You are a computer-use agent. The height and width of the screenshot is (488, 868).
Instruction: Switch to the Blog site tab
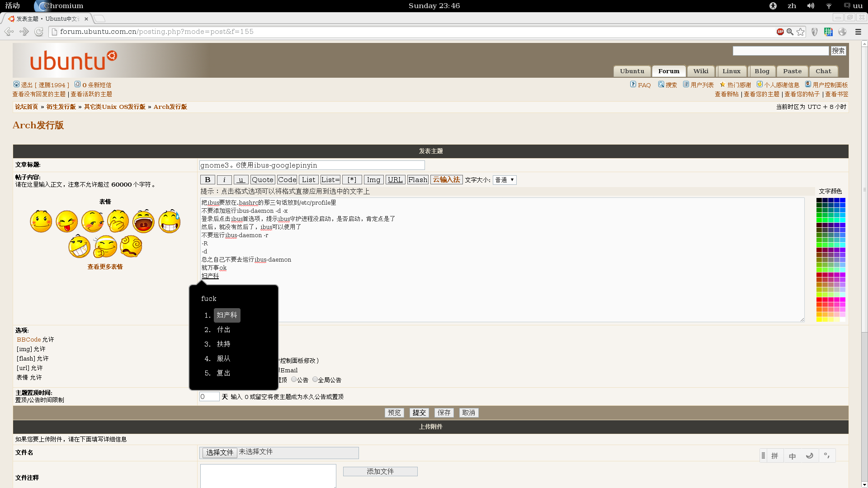[x=762, y=71]
